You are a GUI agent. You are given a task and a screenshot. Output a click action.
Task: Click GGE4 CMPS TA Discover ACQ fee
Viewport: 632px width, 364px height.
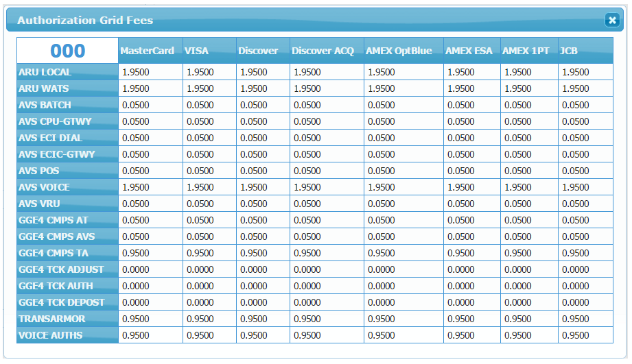327,254
